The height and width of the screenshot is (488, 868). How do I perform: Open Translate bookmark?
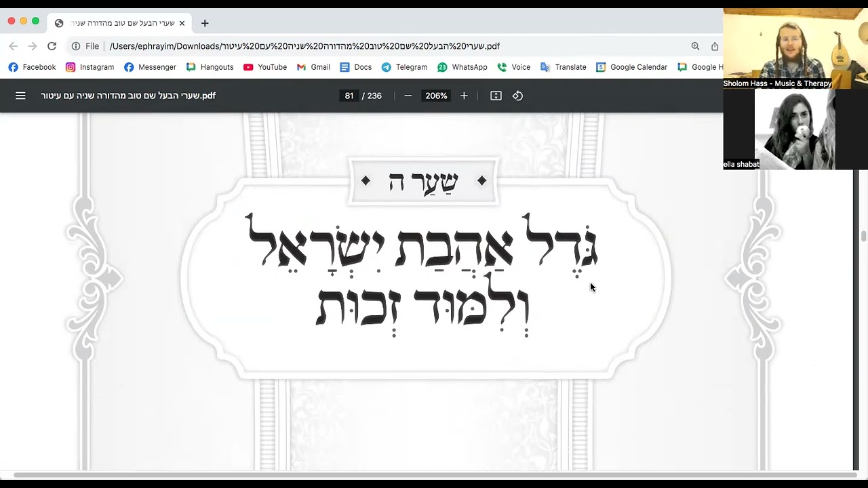click(564, 67)
